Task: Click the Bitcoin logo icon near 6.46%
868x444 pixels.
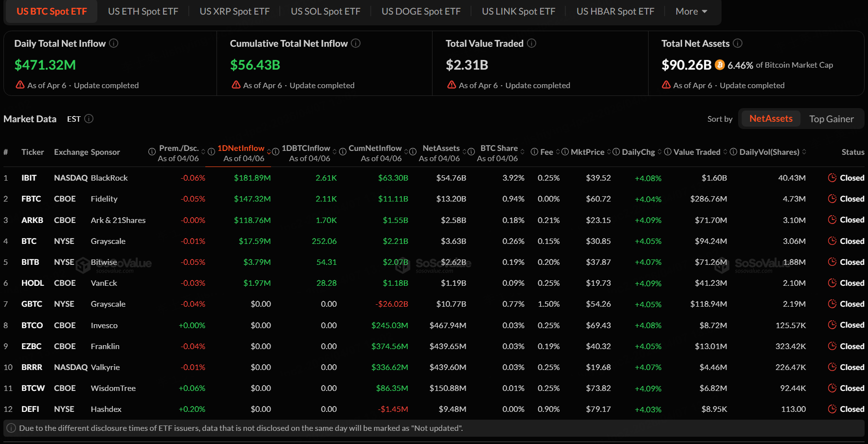Action: click(x=720, y=65)
